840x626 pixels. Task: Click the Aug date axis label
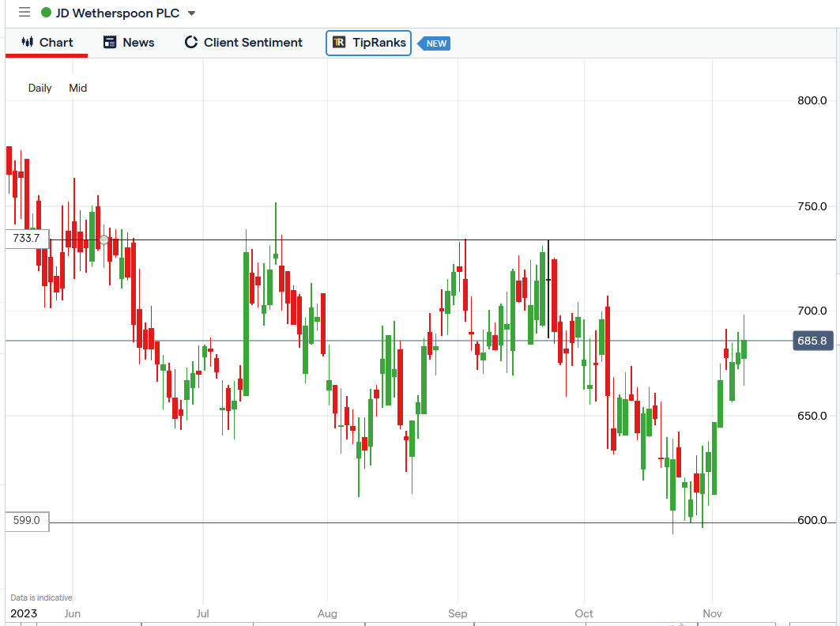pos(327,613)
